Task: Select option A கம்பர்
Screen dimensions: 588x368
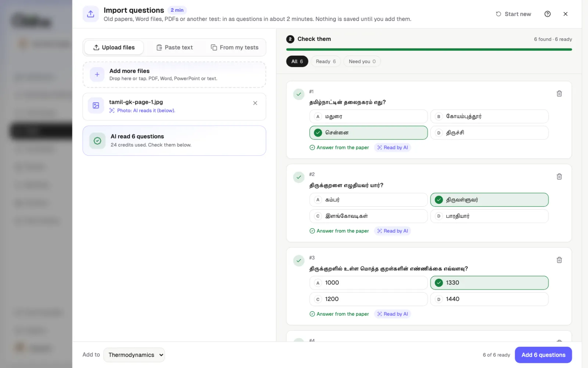Action: pyautogui.click(x=368, y=200)
